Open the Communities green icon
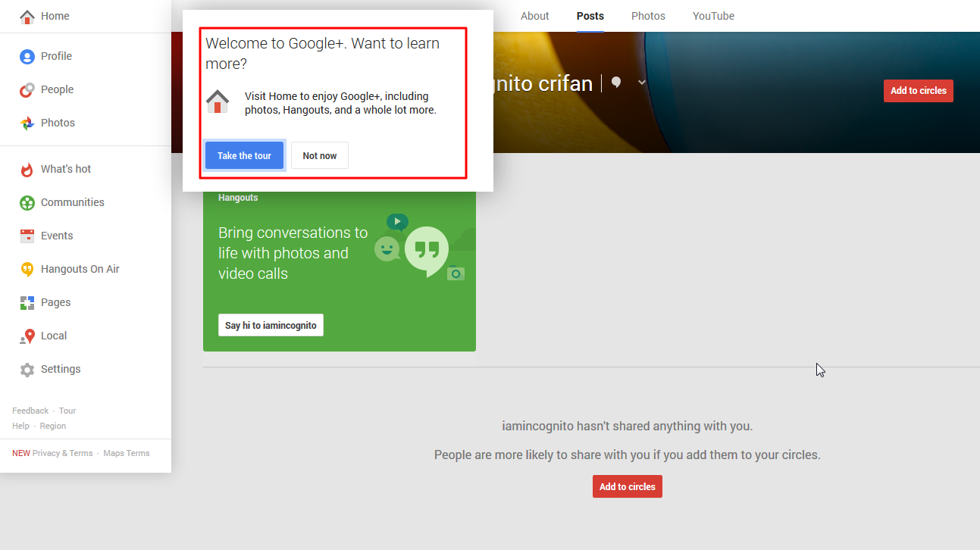The image size is (980, 550). coord(27,202)
